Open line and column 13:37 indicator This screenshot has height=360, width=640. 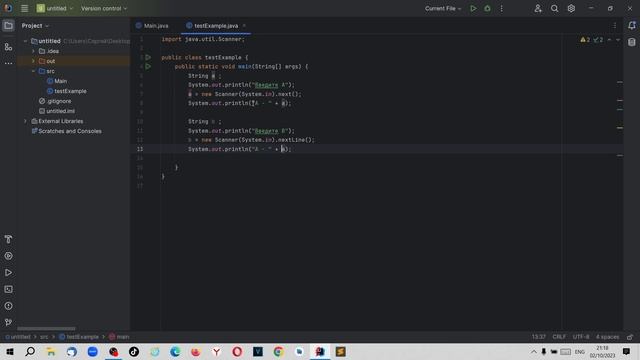point(539,337)
